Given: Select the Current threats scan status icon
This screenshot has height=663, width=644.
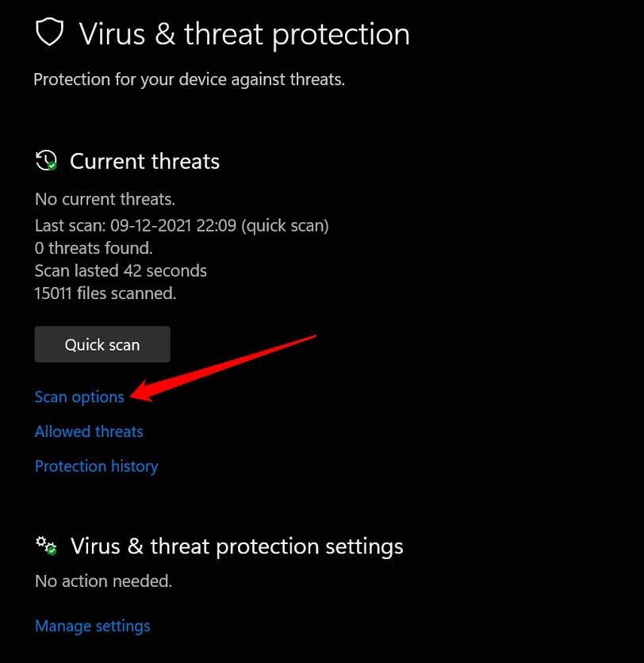Looking at the screenshot, I should [x=48, y=160].
